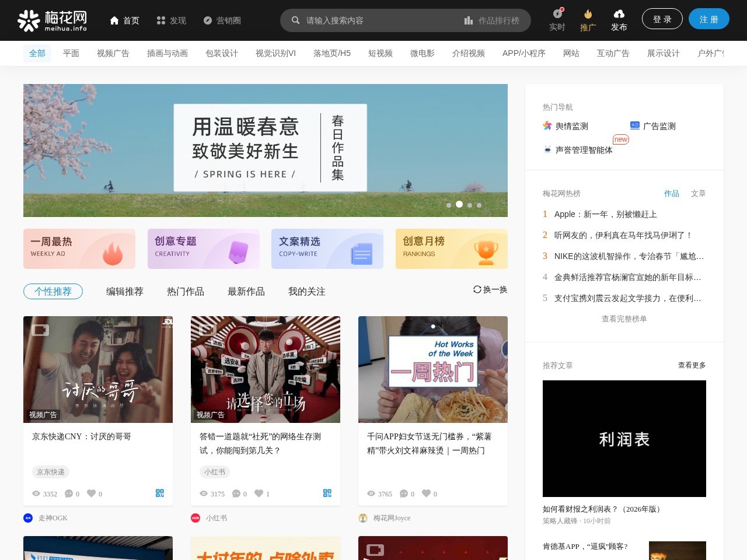
Task: Open 作品排行榜 ranking in search bar
Action: [492, 20]
